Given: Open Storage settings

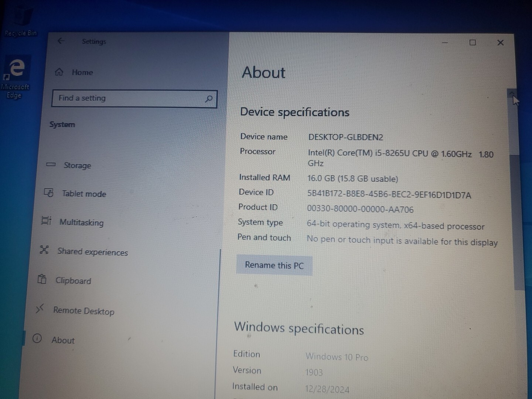Looking at the screenshot, I should [77, 165].
